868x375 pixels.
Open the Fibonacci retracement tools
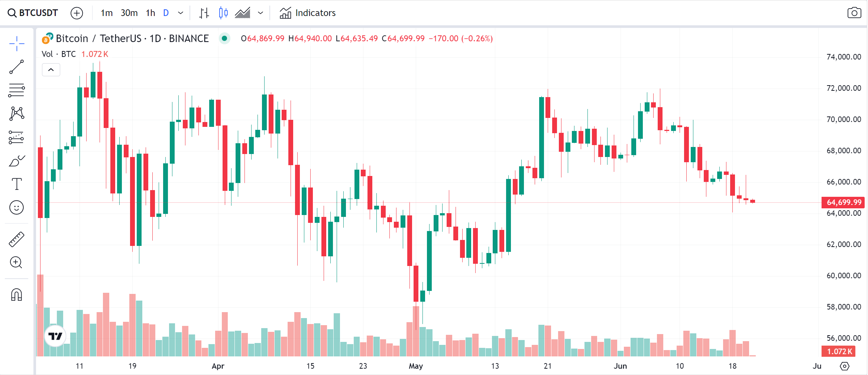coord(17,90)
